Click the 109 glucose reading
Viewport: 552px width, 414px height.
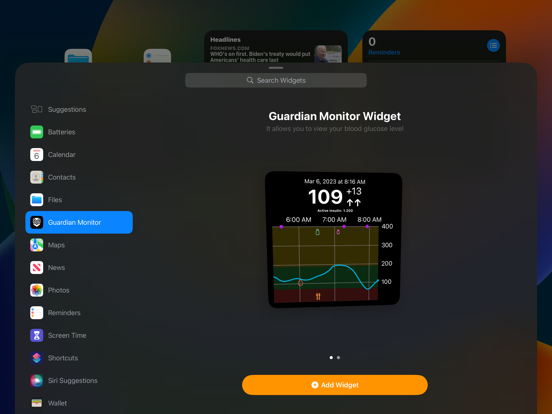point(325,196)
